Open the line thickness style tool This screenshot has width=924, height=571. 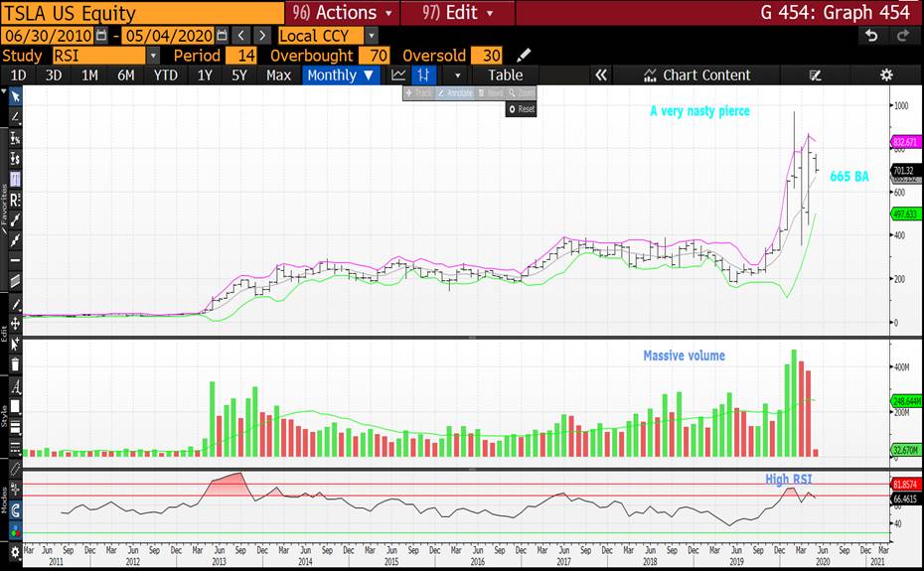click(15, 427)
